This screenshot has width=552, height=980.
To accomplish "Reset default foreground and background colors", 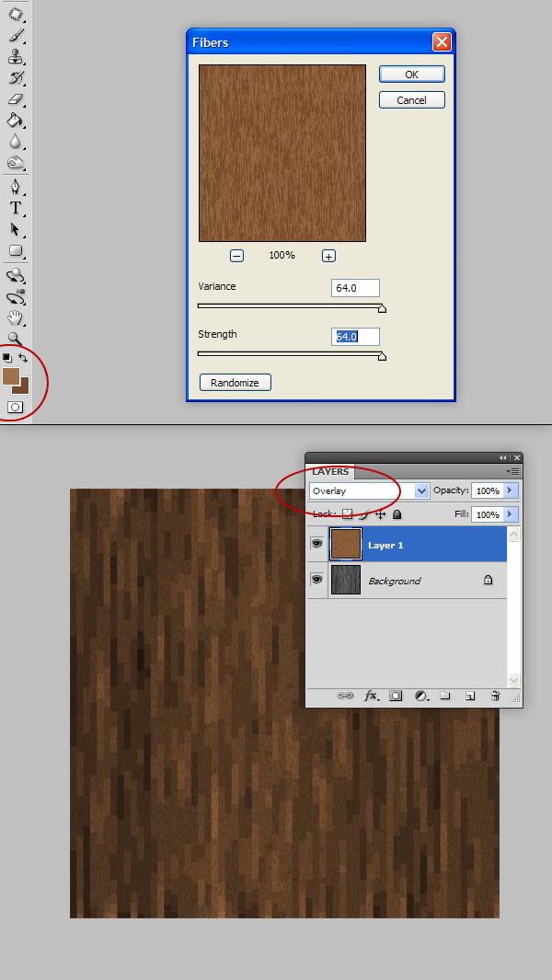I will (6, 358).
